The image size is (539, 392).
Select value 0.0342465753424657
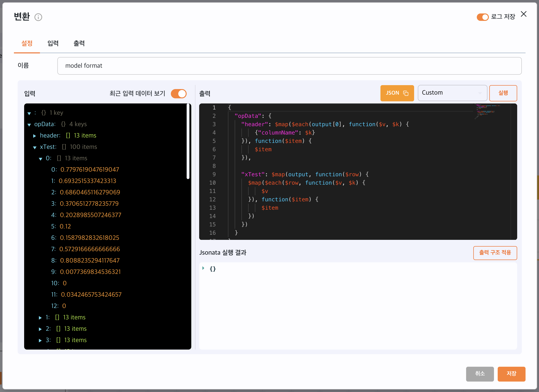pyautogui.click(x=91, y=295)
